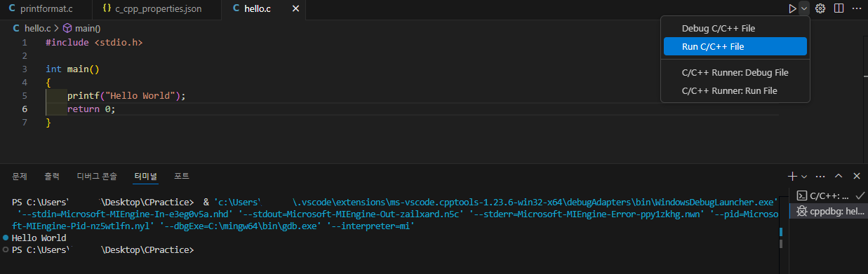Click the Hello World output line in terminal
Viewport: 868px width, 274px height.
[39, 238]
